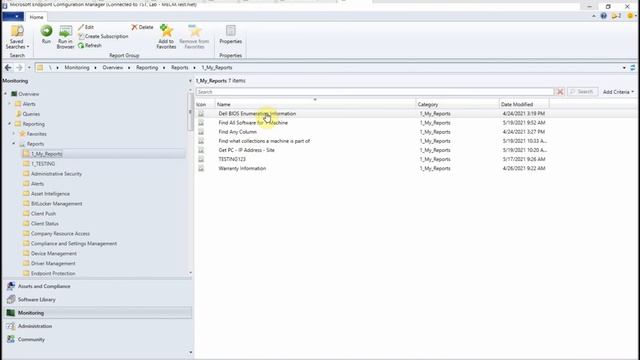Open the Administrative Security folder
Image resolution: width=640 pixels, height=360 pixels.
tap(56, 174)
